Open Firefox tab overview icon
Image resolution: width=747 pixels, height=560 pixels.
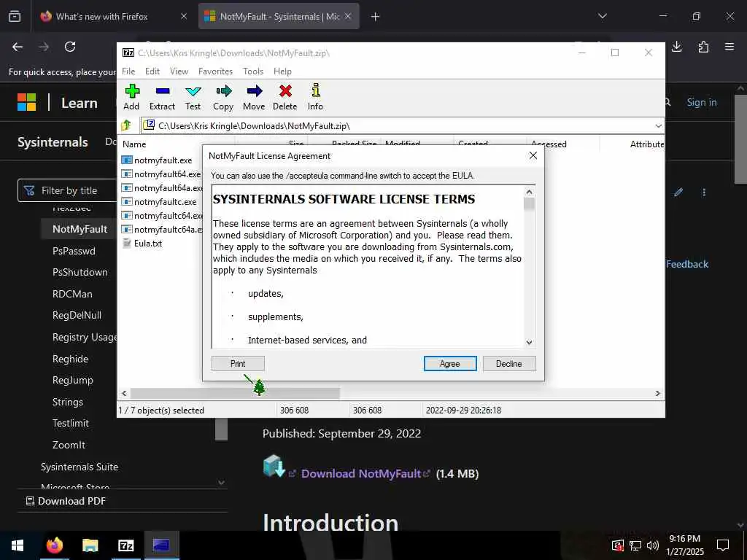[x=15, y=17]
